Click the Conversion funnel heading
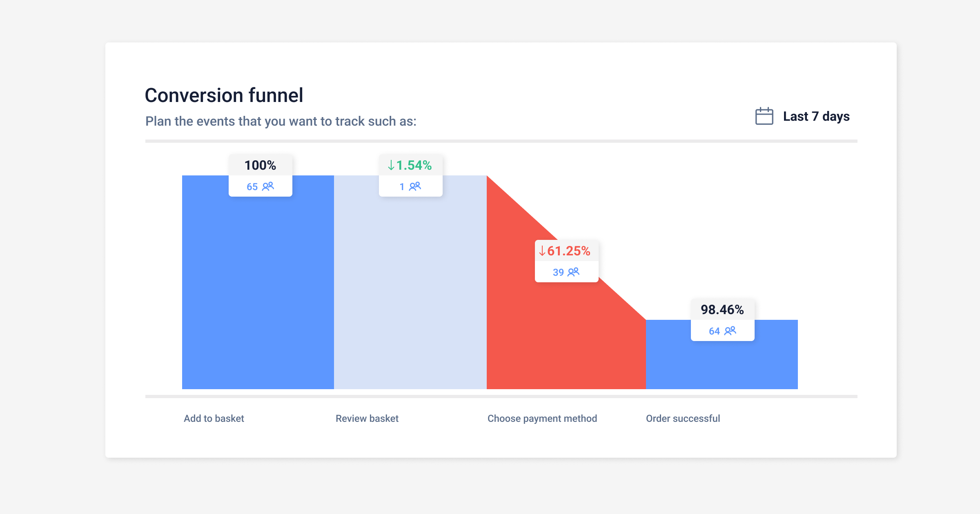The image size is (980, 514). coord(224,94)
